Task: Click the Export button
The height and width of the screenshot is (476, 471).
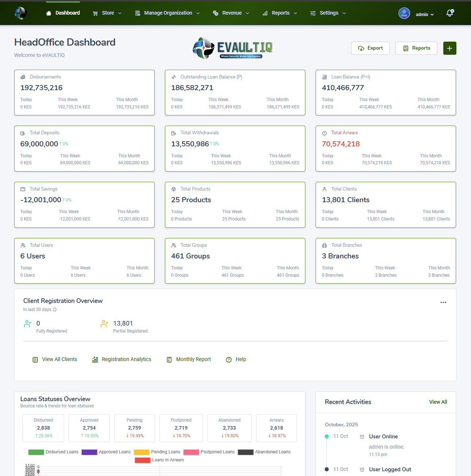Action: click(370, 48)
